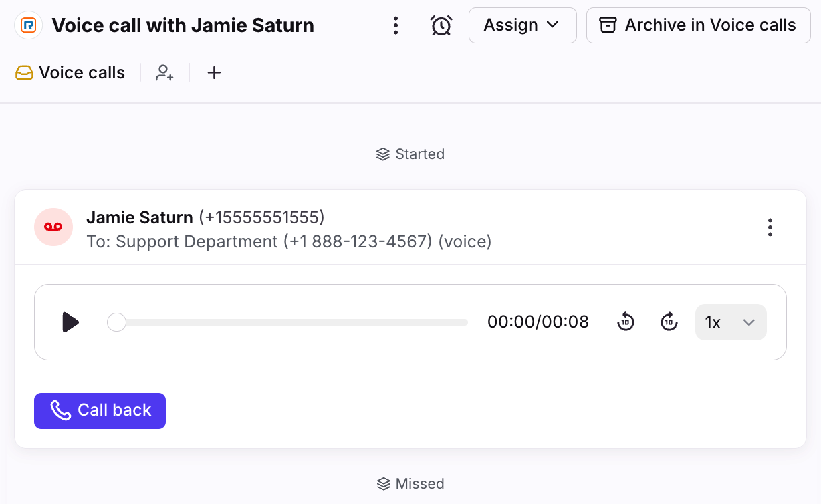Click the Started activity label
This screenshot has height=504, width=821.
tap(410, 154)
